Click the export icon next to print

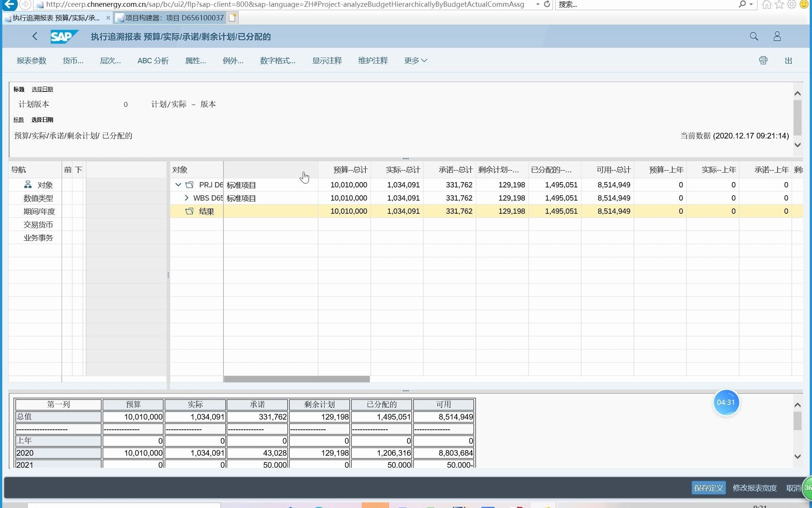(789, 61)
